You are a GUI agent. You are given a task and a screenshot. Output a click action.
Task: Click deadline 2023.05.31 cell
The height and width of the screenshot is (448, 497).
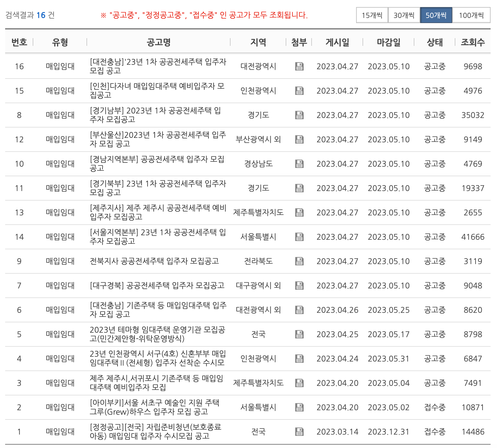tap(389, 359)
